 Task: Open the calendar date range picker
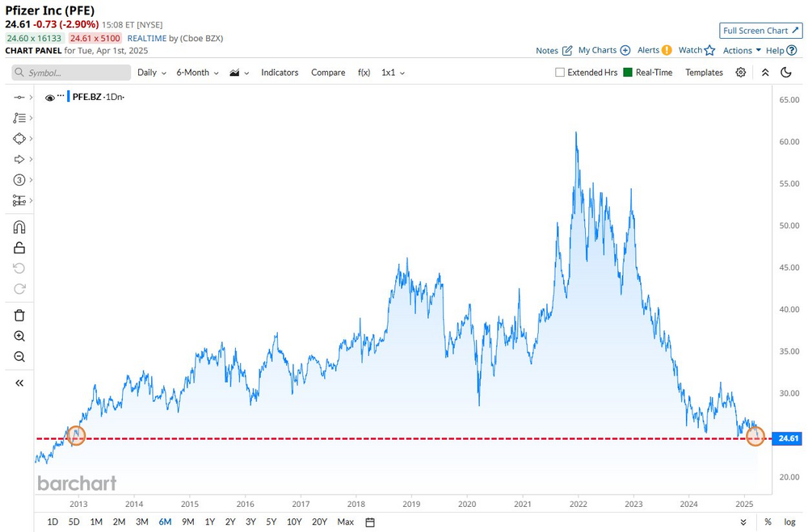(x=370, y=522)
